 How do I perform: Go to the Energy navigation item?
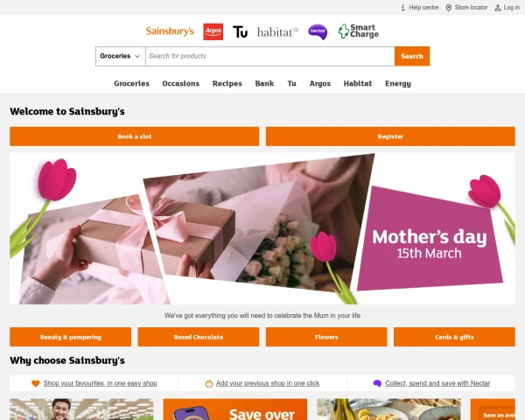(398, 83)
